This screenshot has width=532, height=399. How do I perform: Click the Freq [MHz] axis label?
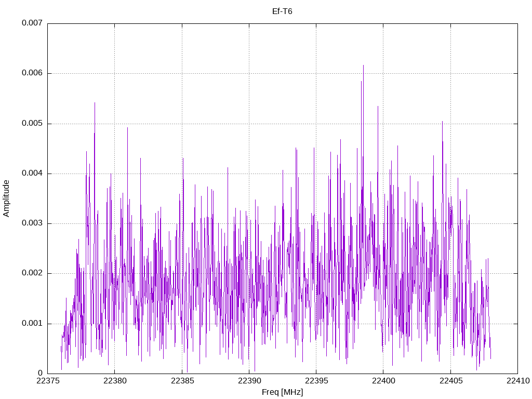click(282, 392)
